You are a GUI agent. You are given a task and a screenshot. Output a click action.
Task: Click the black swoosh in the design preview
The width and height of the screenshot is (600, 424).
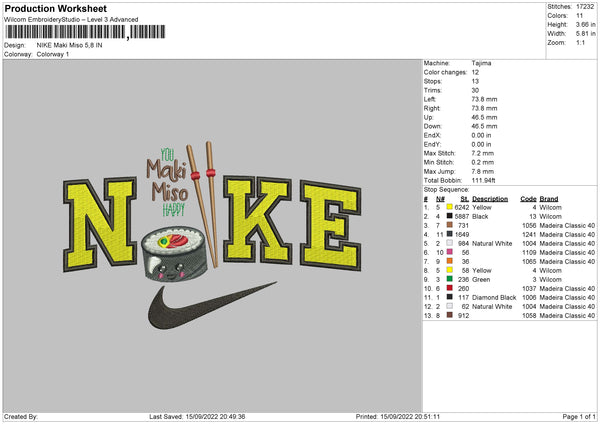click(x=210, y=305)
